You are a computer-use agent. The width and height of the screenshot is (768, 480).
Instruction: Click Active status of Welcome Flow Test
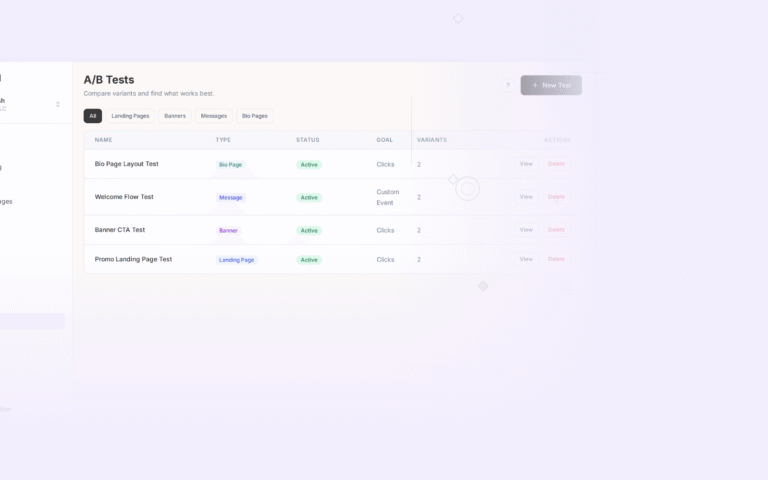(309, 197)
